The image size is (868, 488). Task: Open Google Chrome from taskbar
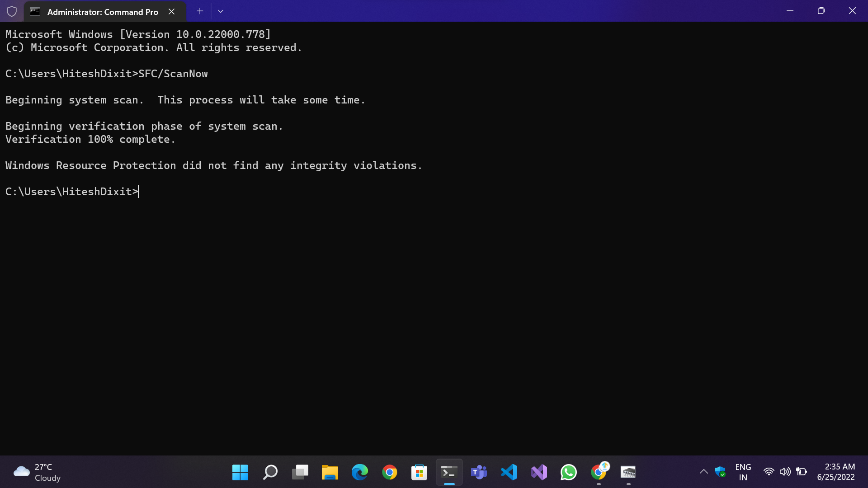389,473
